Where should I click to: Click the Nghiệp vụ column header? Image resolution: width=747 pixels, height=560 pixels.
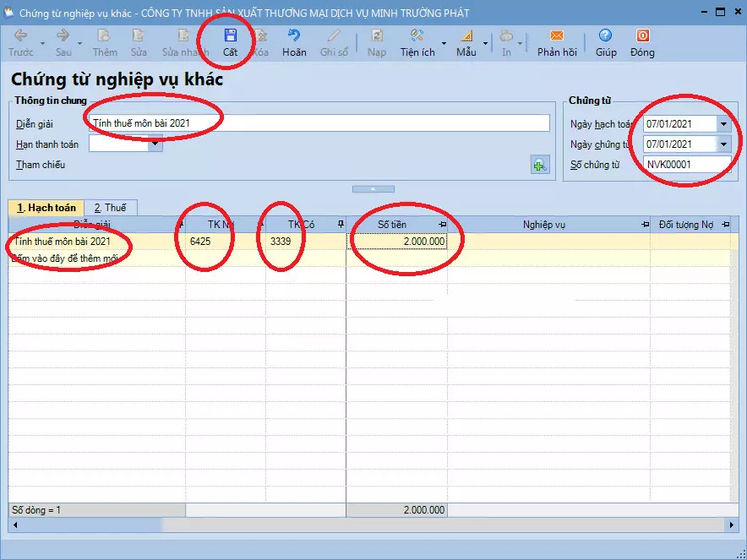pos(548,225)
